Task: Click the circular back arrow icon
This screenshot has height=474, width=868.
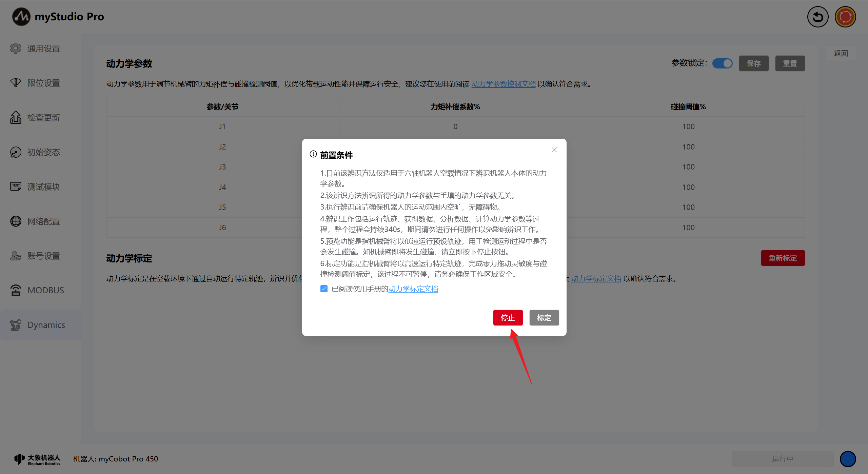Action: pyautogui.click(x=817, y=17)
